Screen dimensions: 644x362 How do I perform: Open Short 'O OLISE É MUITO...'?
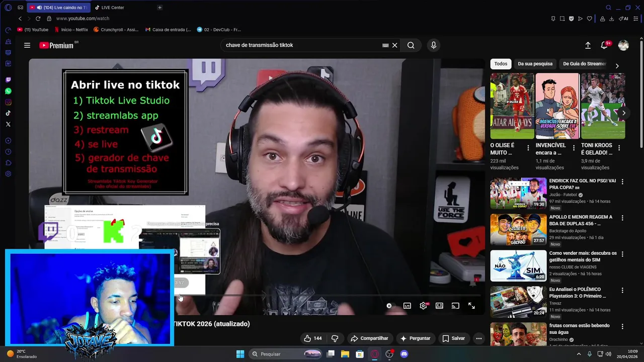(512, 106)
